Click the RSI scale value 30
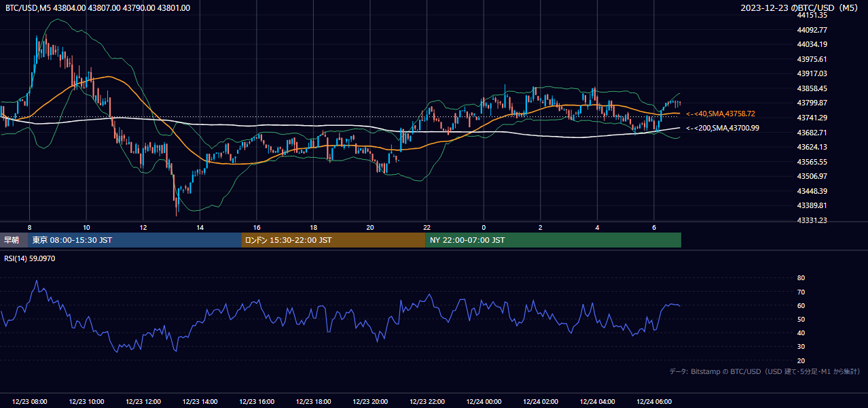868x408 pixels. (801, 347)
